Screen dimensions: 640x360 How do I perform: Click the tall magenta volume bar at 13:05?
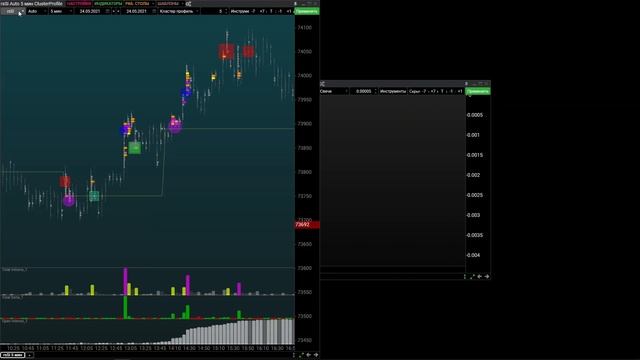[125, 281]
